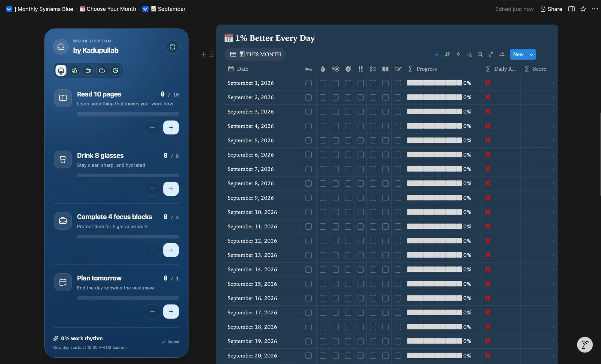Click the Drink 8 glasses progress bar
601x364 pixels.
tap(128, 175)
